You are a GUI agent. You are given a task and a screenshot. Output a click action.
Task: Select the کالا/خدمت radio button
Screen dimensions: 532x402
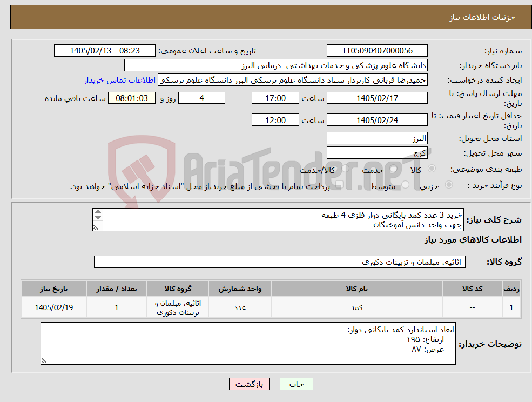[345, 169]
